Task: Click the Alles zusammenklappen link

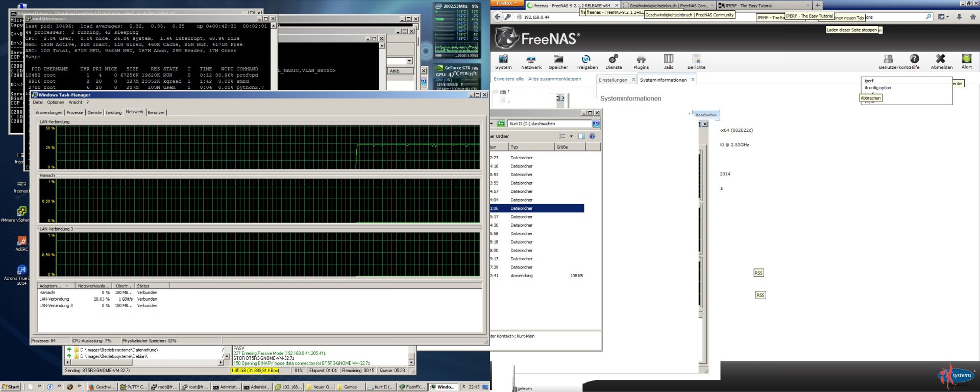Action: [554, 79]
